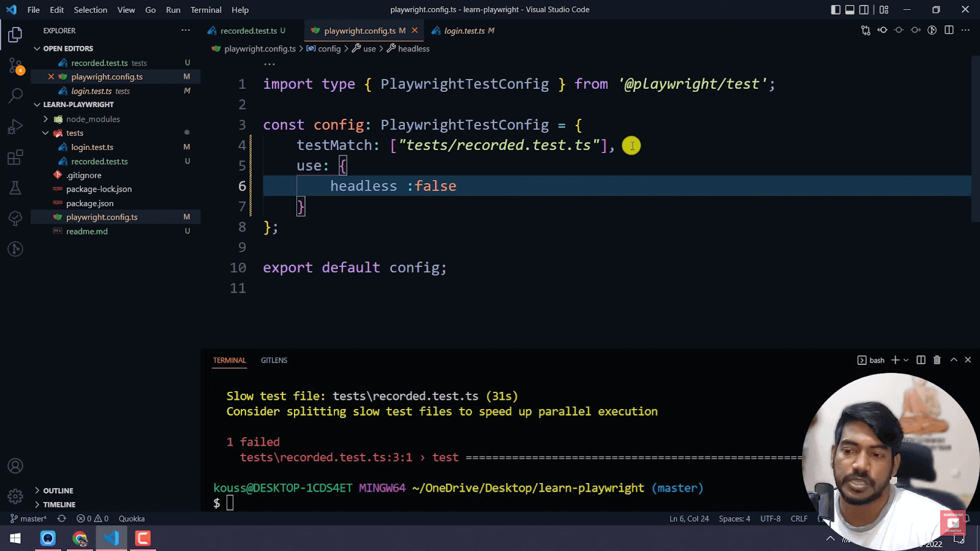
Task: Open the Accounts icon
Action: coord(15,466)
